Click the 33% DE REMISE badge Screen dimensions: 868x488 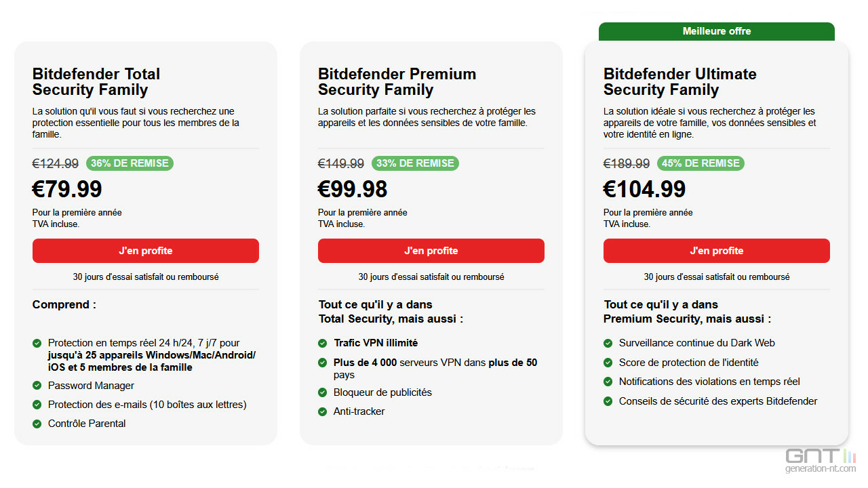tap(415, 163)
